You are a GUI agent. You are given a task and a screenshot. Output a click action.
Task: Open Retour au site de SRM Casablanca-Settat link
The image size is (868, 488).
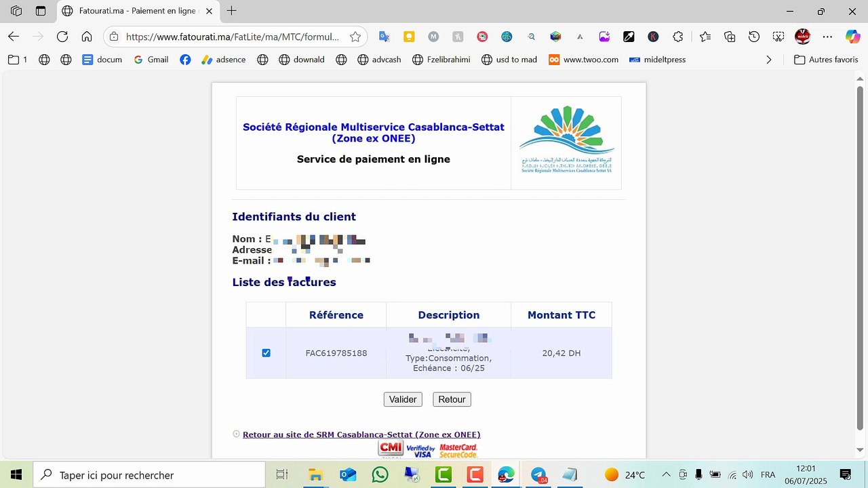[x=361, y=434]
